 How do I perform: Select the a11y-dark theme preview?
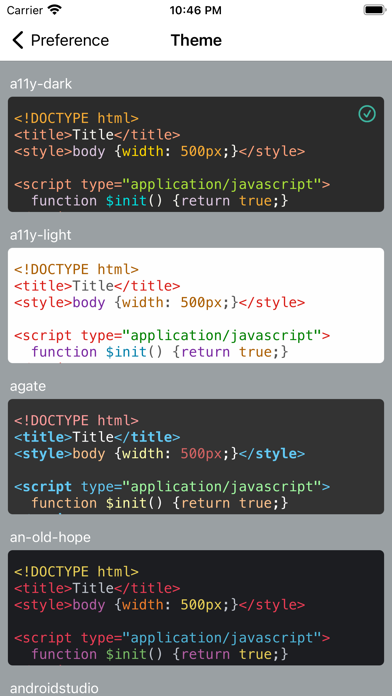[x=196, y=154]
